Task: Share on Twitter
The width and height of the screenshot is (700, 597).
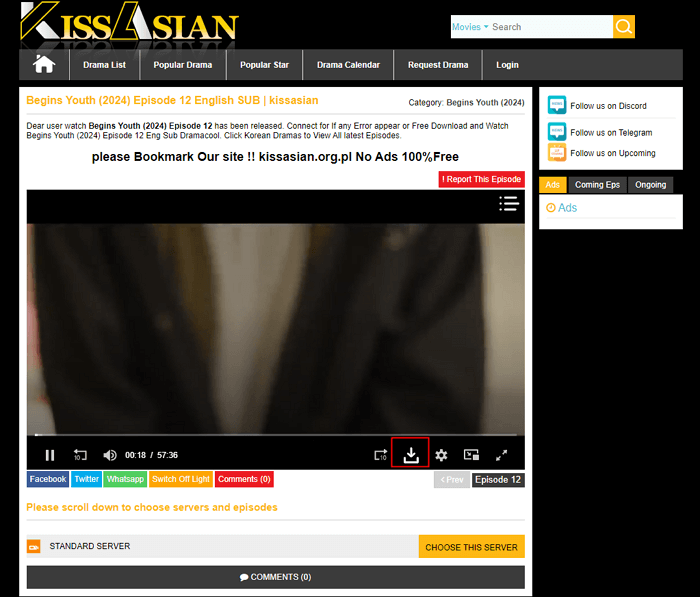Action: tap(87, 479)
